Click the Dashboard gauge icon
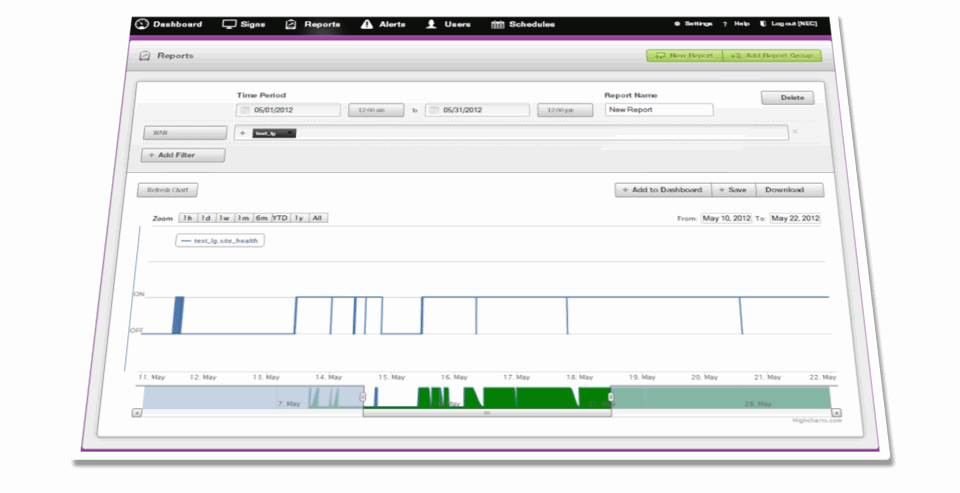The image size is (960, 493). (x=142, y=24)
